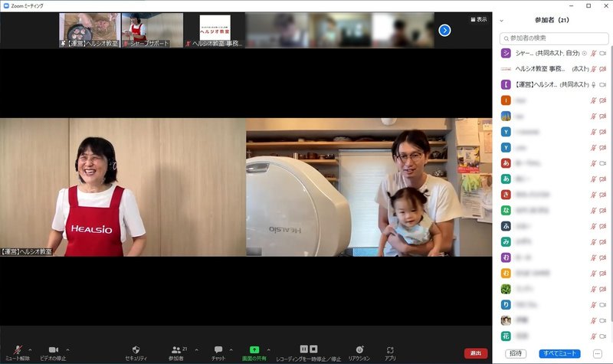
Task: Click the purple シ avatar icon
Action: (506, 53)
